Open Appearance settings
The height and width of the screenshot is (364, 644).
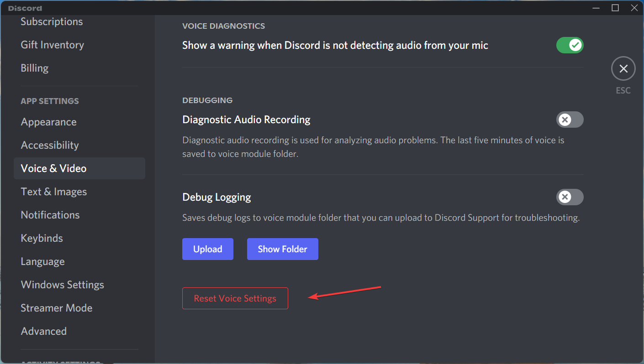click(48, 122)
